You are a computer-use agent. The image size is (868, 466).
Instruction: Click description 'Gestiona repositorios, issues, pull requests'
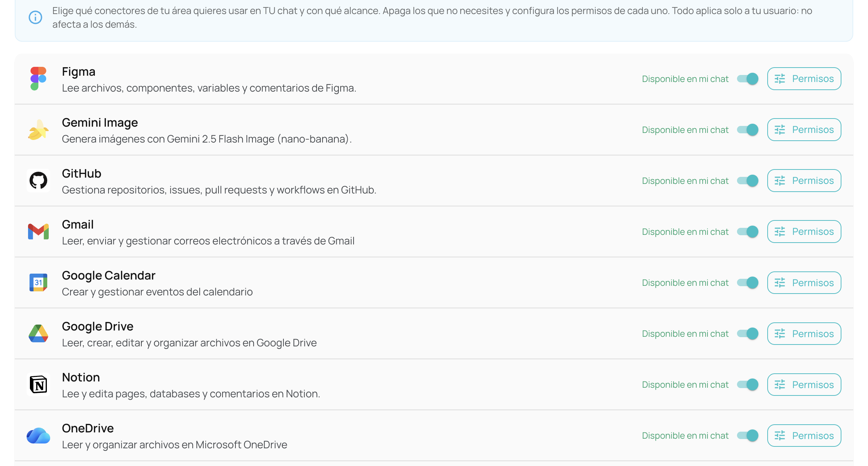point(219,190)
